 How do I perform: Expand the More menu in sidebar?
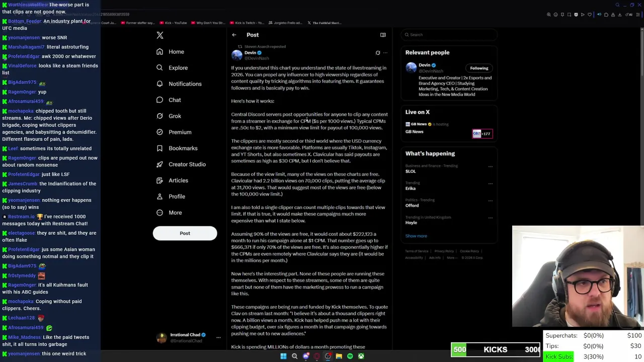pyautogui.click(x=169, y=213)
